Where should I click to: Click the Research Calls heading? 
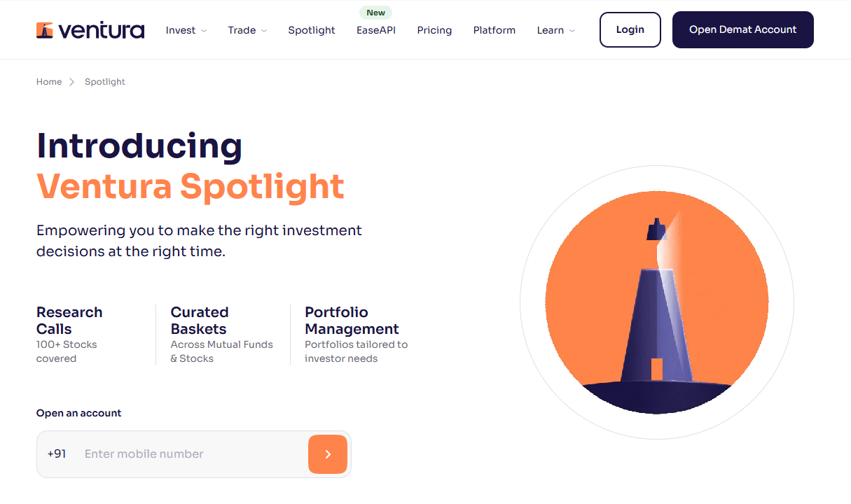69,321
